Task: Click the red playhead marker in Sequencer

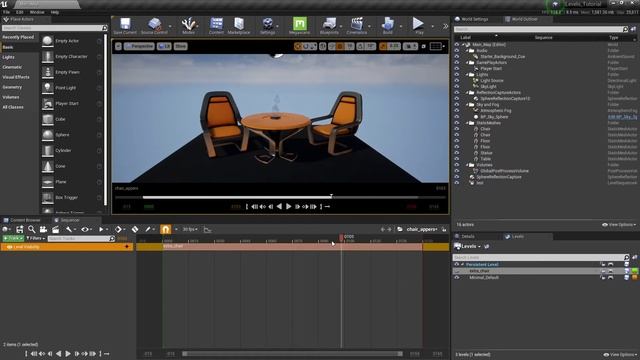Action: (x=341, y=237)
